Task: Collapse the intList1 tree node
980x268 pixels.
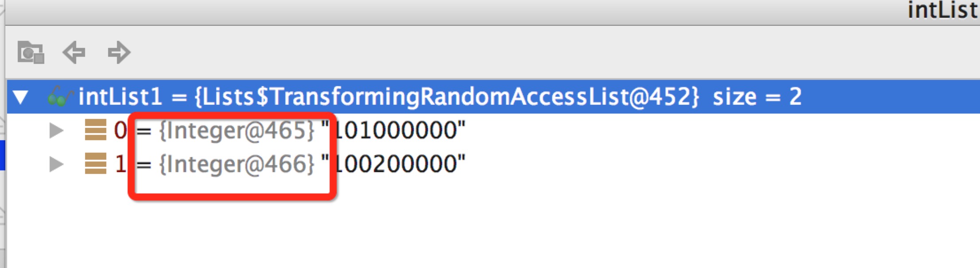Action: coord(21,97)
